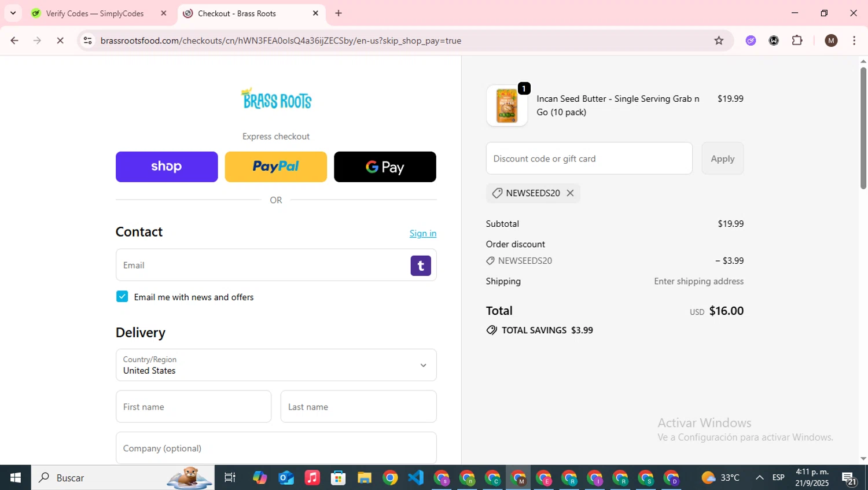Click the NEWSEEDS20 tag icon in chip
Screen dimensions: 868x490
(x=497, y=193)
